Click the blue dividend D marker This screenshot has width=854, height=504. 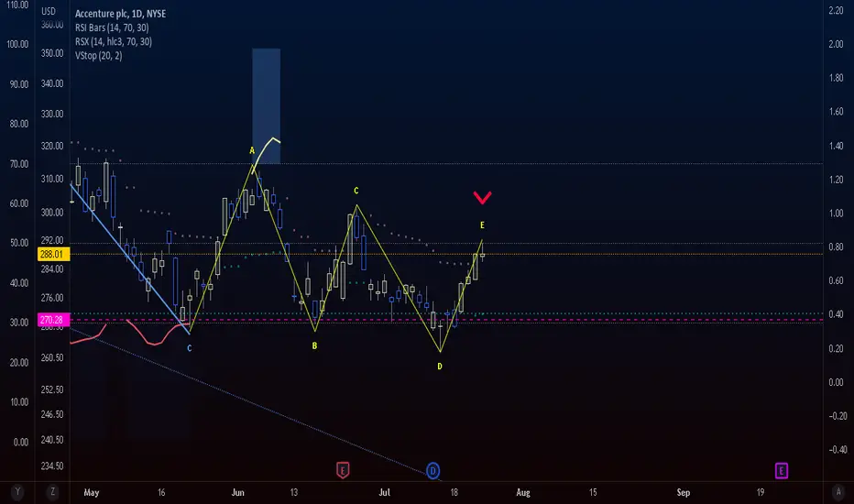433,471
